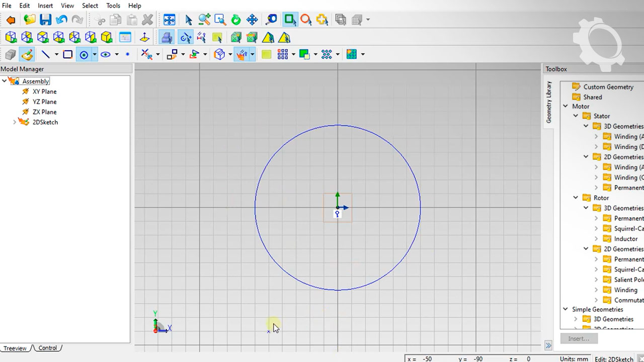Screen dimensions: 644x362
Task: Click the yellow-green square swatch icon
Action: coord(266,54)
